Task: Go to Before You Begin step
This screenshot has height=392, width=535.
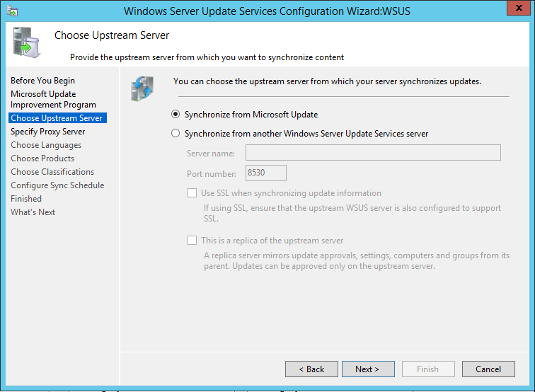Action: point(42,81)
